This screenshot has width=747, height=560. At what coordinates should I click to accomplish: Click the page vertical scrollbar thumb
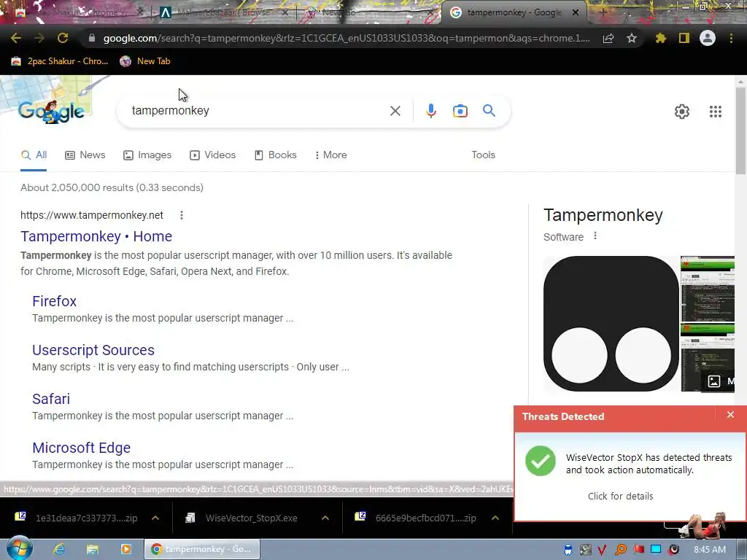(x=740, y=131)
